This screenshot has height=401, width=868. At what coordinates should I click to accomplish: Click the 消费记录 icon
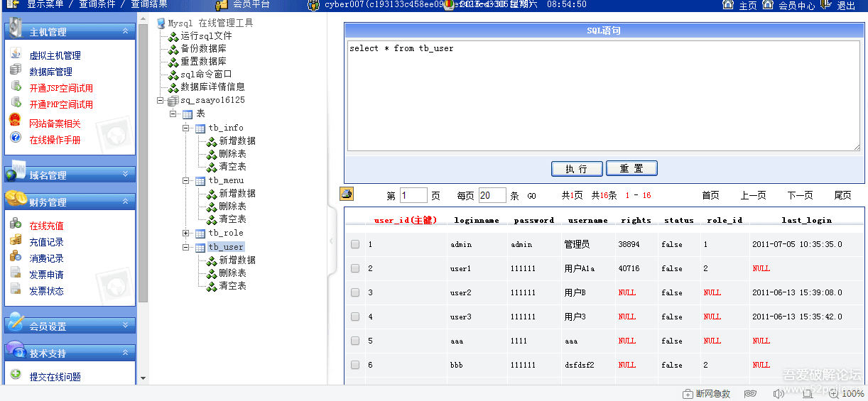[16, 257]
